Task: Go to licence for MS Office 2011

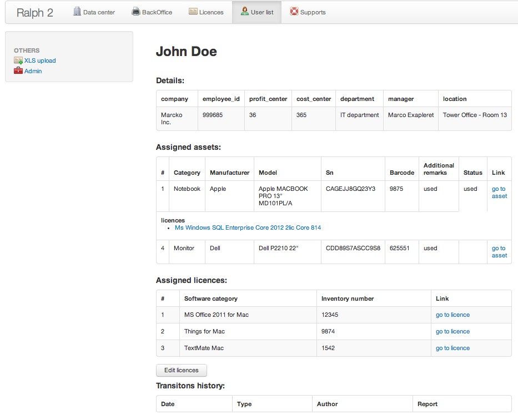Action: [452, 315]
